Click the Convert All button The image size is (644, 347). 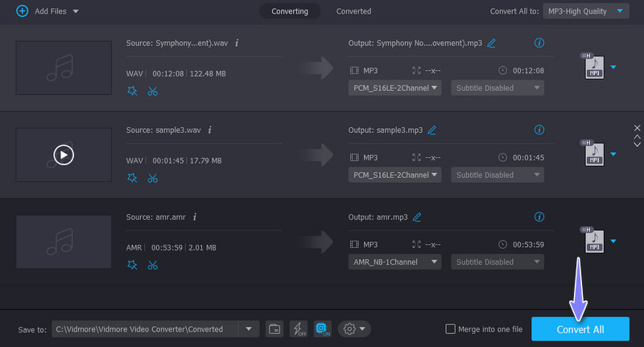click(580, 329)
